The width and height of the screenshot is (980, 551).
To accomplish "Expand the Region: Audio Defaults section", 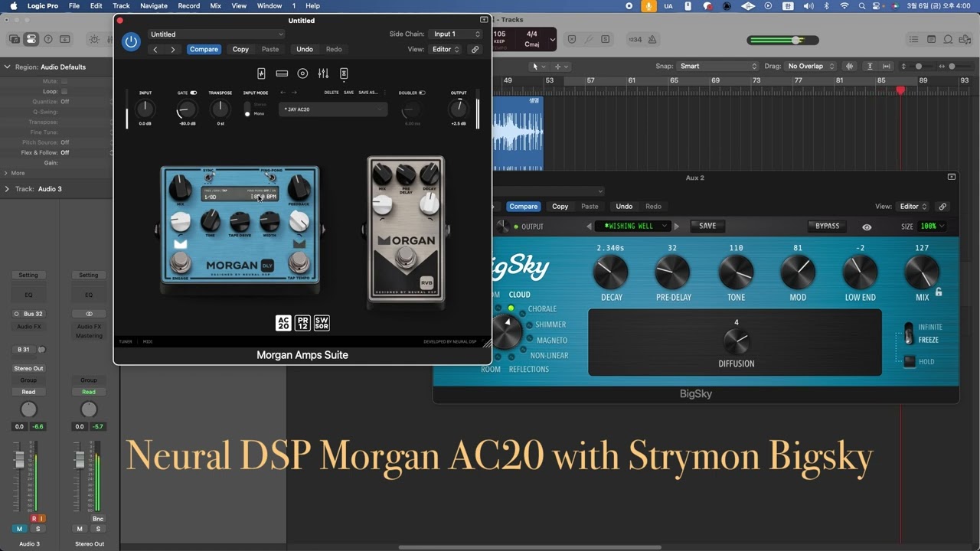I will click(8, 67).
